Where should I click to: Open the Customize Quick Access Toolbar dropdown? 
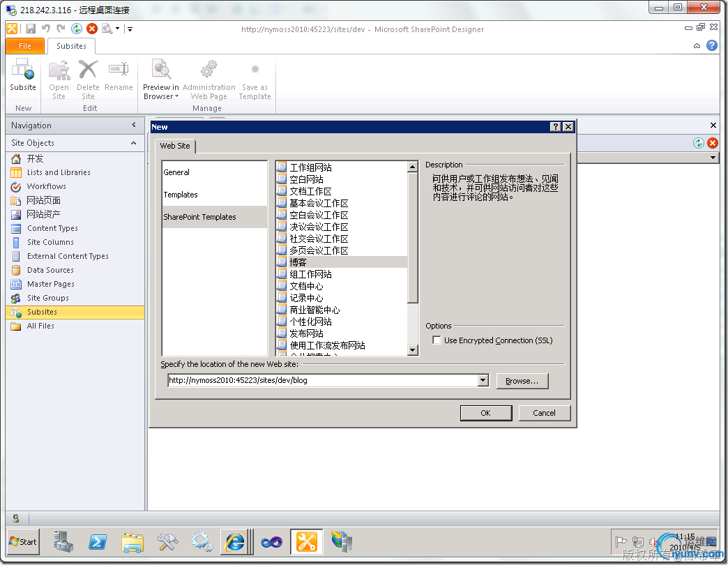(x=130, y=29)
